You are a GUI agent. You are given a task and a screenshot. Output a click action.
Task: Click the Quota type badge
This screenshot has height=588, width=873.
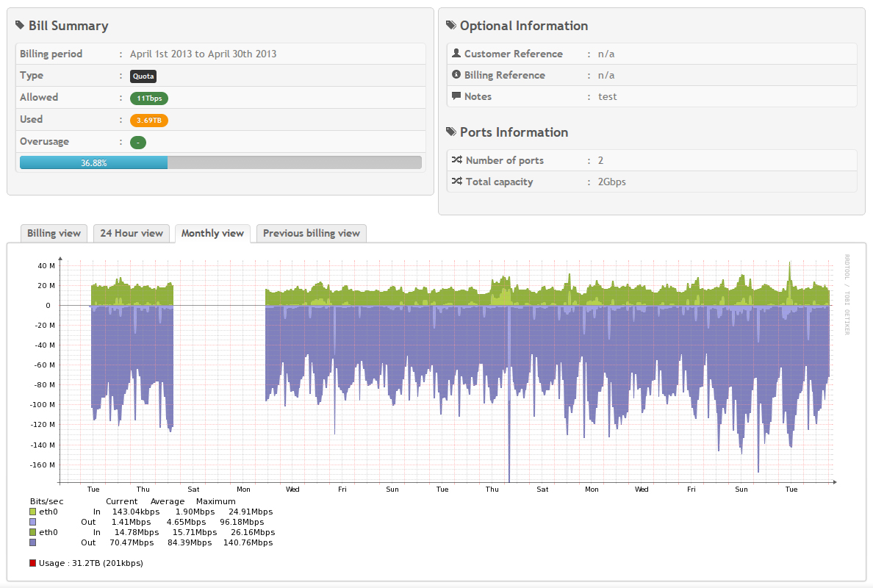pyautogui.click(x=143, y=76)
